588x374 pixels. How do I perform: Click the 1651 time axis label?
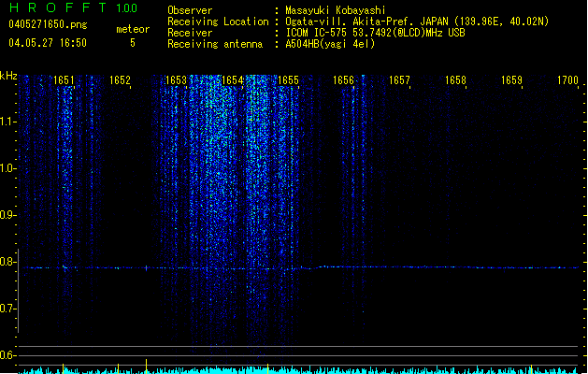[x=64, y=80]
